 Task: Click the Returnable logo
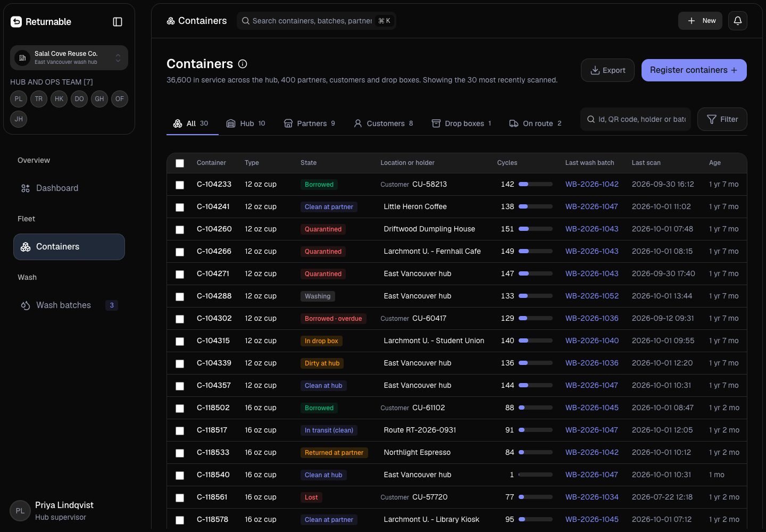pos(41,22)
